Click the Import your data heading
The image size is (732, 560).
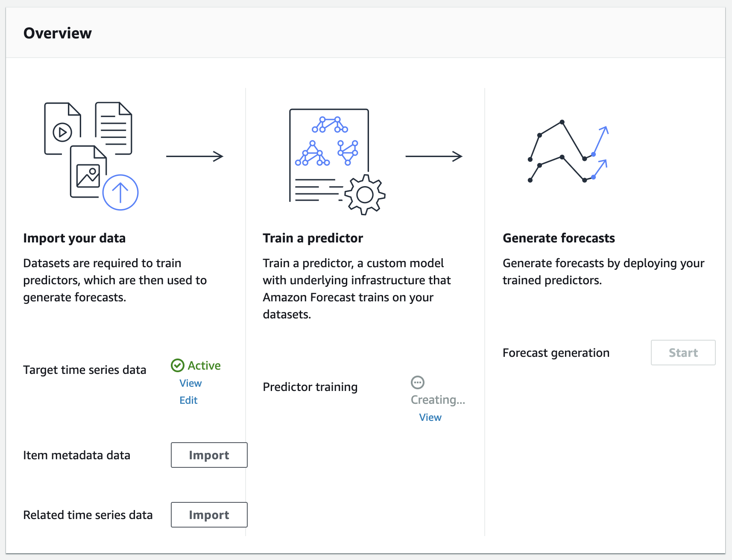coord(74,238)
